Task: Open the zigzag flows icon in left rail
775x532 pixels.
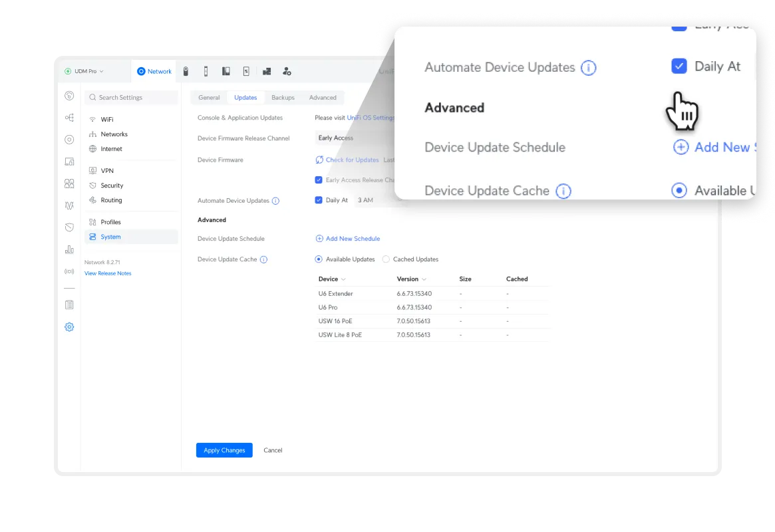Action: 69,205
